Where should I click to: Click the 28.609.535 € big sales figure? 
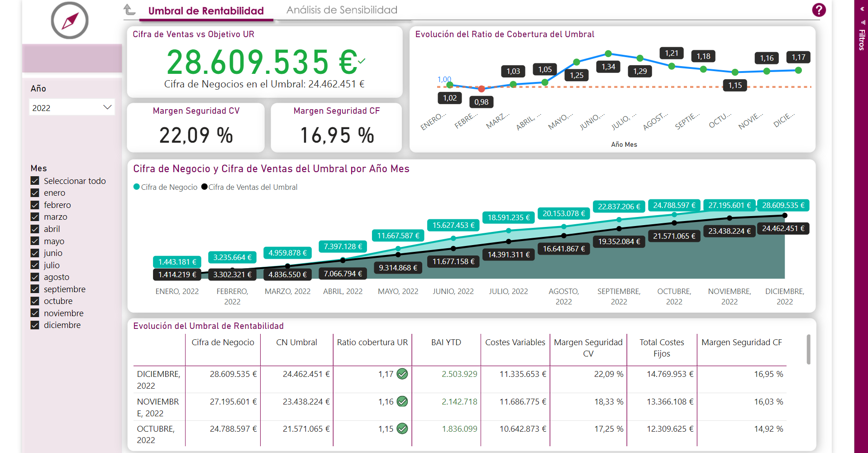pyautogui.click(x=262, y=62)
